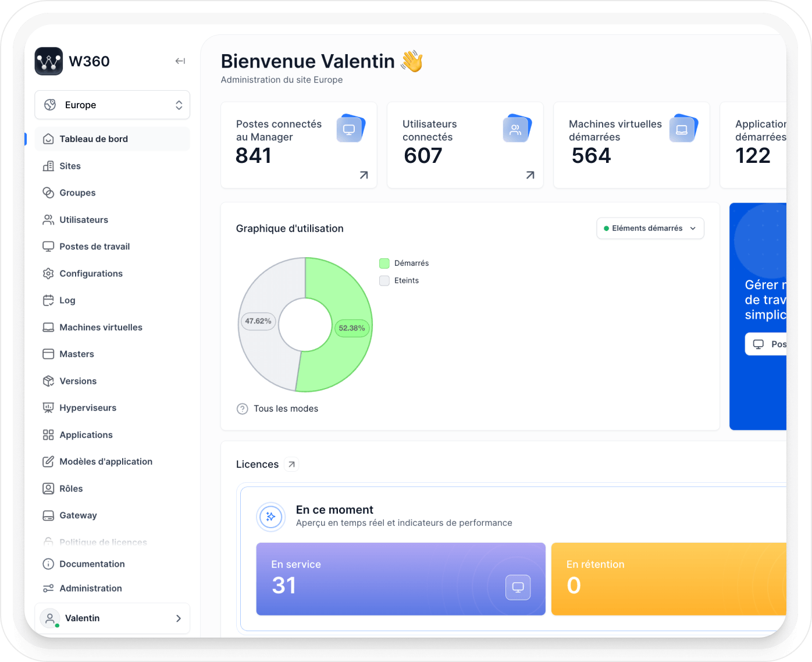Toggle the Démarrés legend series
The width and height of the screenshot is (812, 662).
(x=404, y=264)
